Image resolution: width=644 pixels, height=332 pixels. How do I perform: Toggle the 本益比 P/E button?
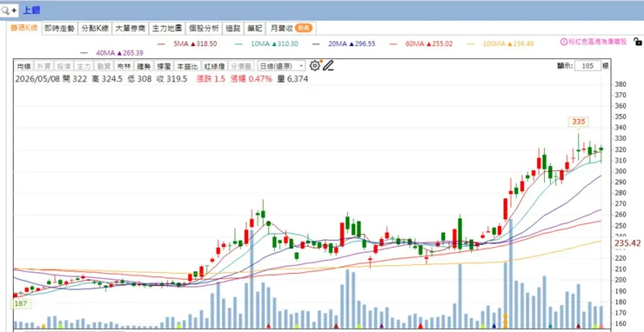(187, 66)
